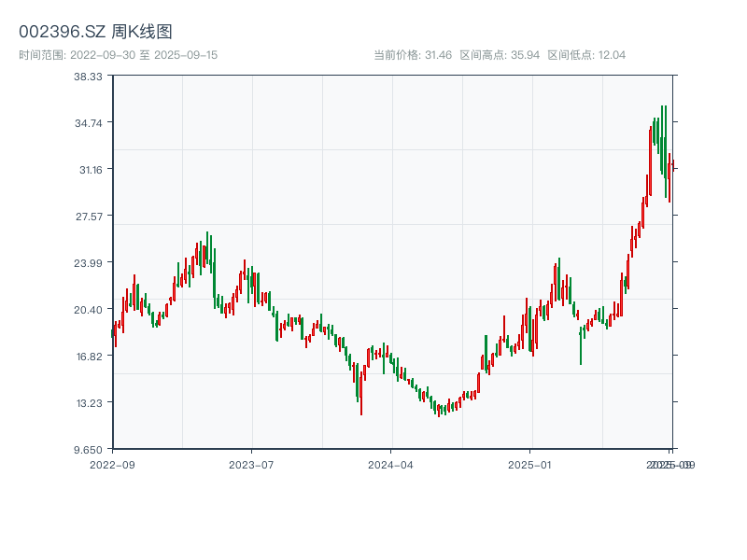Click y-axis label 34.74
The height and width of the screenshot is (560, 747).
[88, 123]
